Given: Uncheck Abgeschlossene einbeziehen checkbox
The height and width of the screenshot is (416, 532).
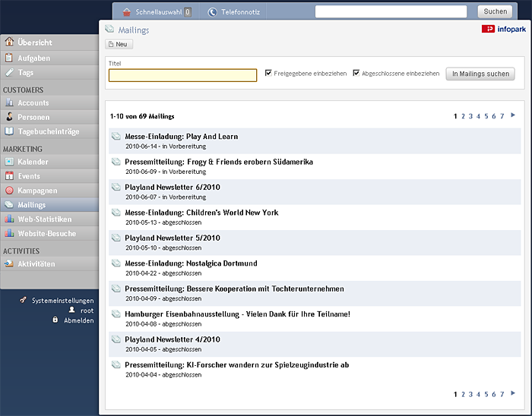Looking at the screenshot, I should pyautogui.click(x=356, y=73).
